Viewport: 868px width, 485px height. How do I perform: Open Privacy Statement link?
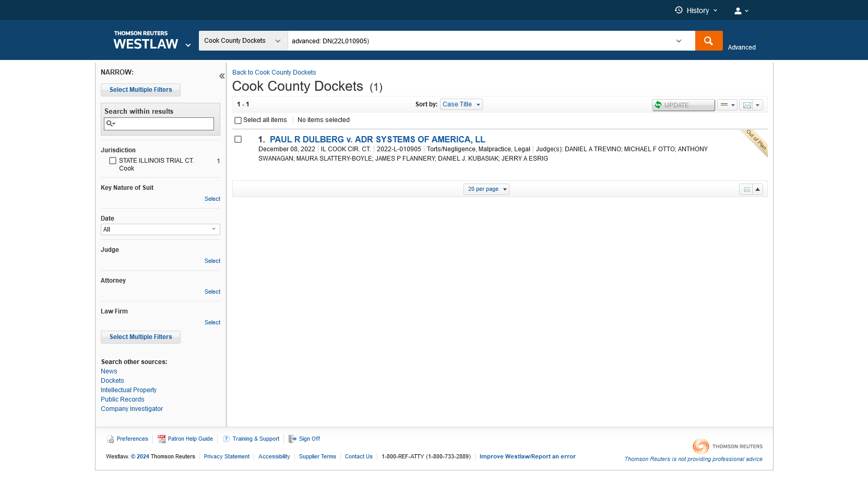point(227,457)
